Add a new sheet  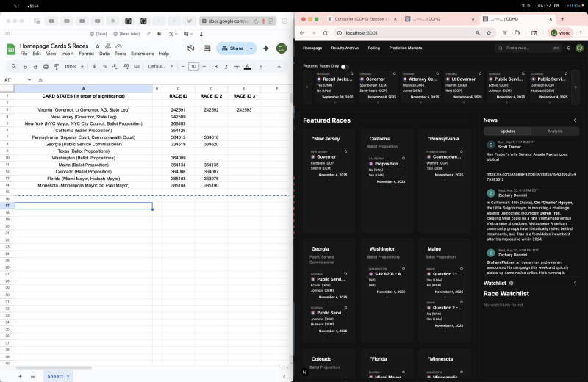pyautogui.click(x=20, y=376)
